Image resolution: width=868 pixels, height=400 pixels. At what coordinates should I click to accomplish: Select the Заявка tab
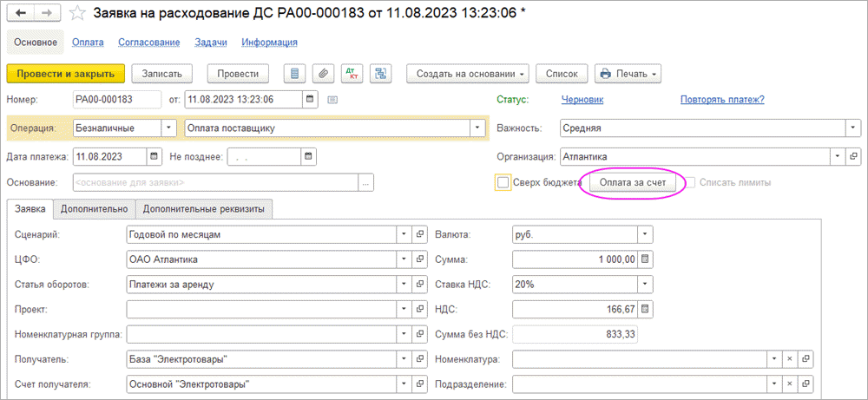point(30,209)
